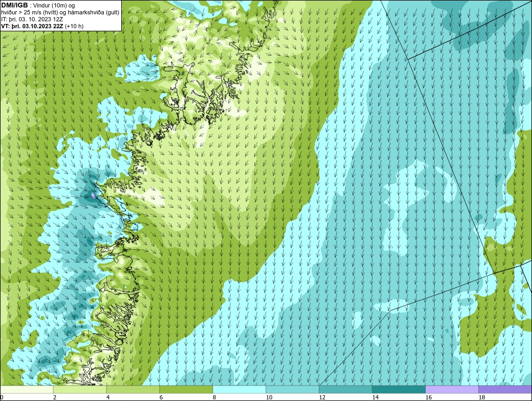Click the 'Vindur (10m) og' label
532x401 pixels.
(x=55, y=5)
